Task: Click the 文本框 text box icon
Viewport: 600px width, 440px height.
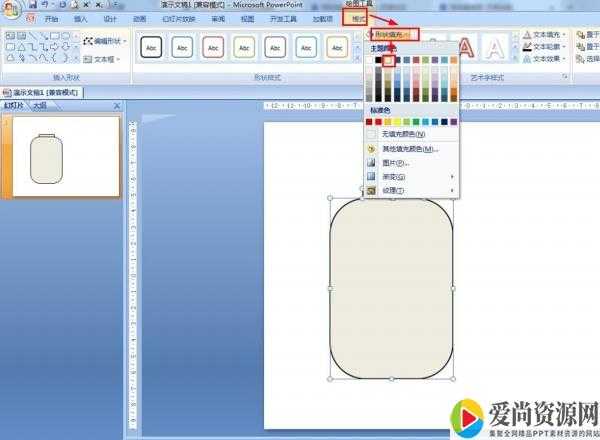Action: pos(88,59)
